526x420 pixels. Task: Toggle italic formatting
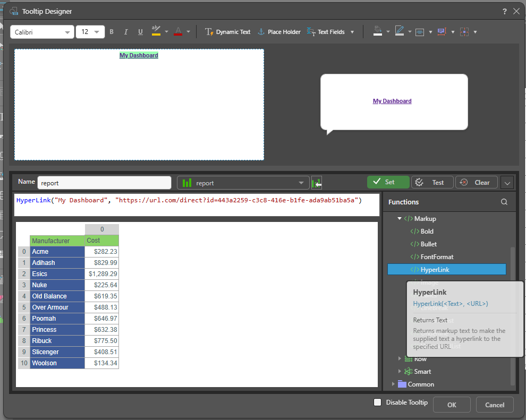coord(126,32)
